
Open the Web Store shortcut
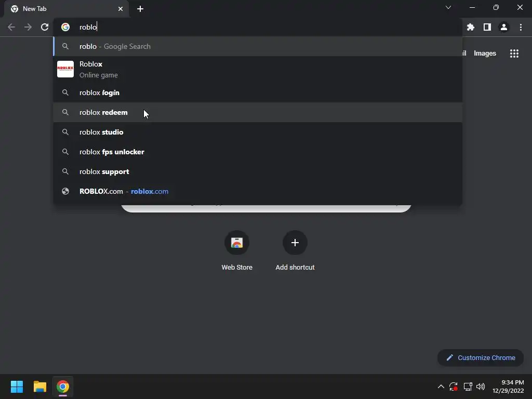[x=237, y=250]
